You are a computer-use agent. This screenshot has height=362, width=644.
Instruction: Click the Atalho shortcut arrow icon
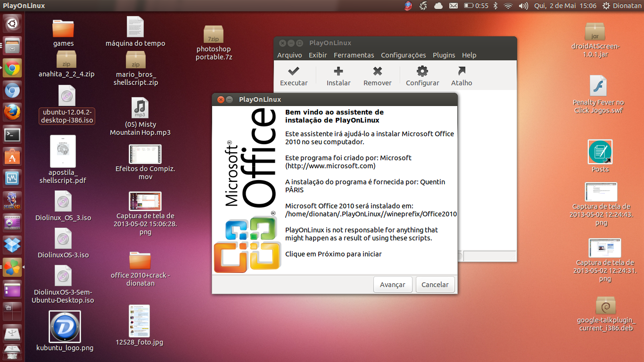click(462, 71)
